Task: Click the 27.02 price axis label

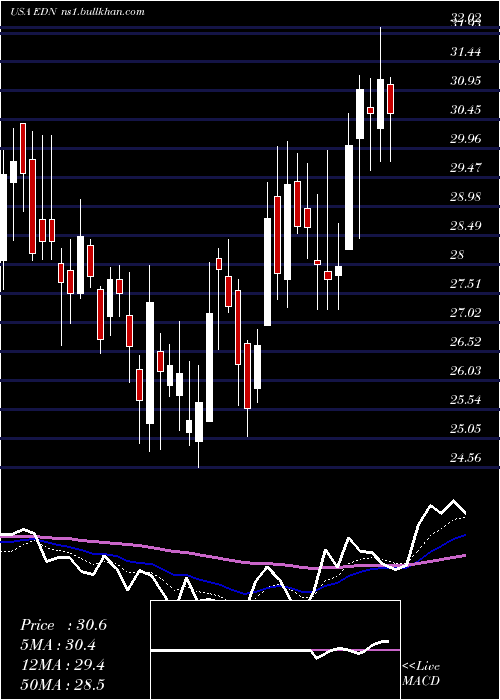Action: click(466, 313)
